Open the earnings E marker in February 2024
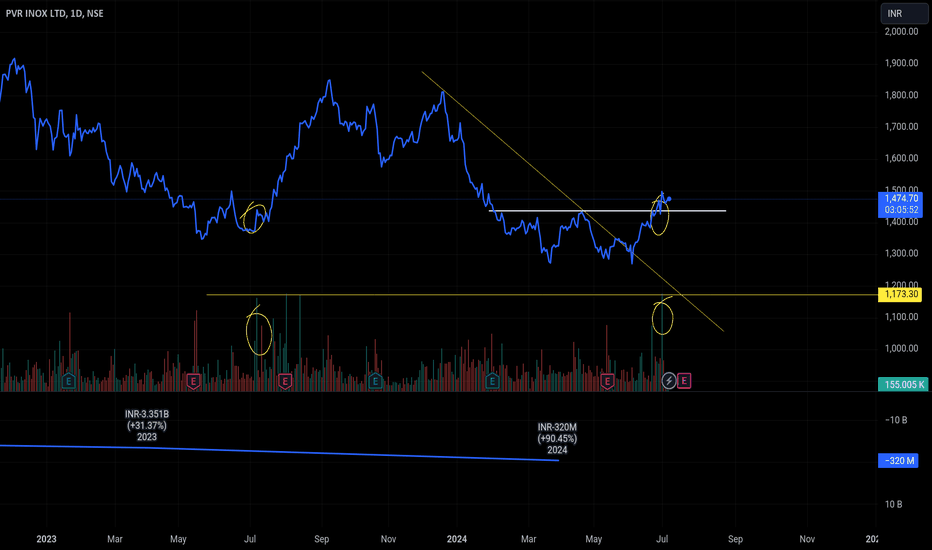932x550 pixels. (492, 381)
